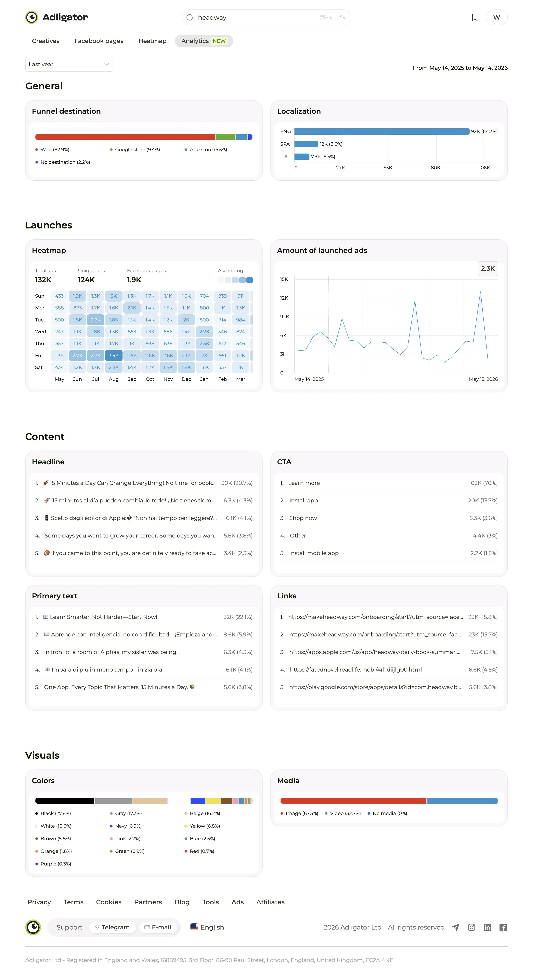
Task: Open the LinkedIn footer icon
Action: [x=487, y=927]
